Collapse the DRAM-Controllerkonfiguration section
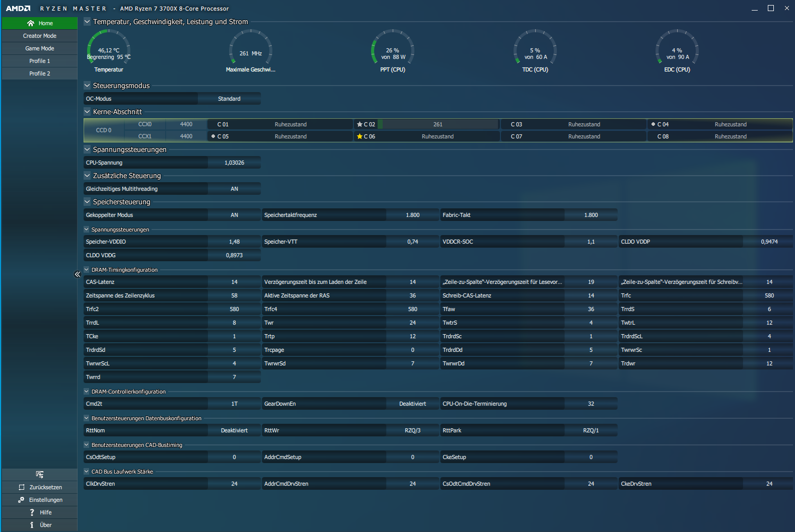 pyautogui.click(x=87, y=391)
